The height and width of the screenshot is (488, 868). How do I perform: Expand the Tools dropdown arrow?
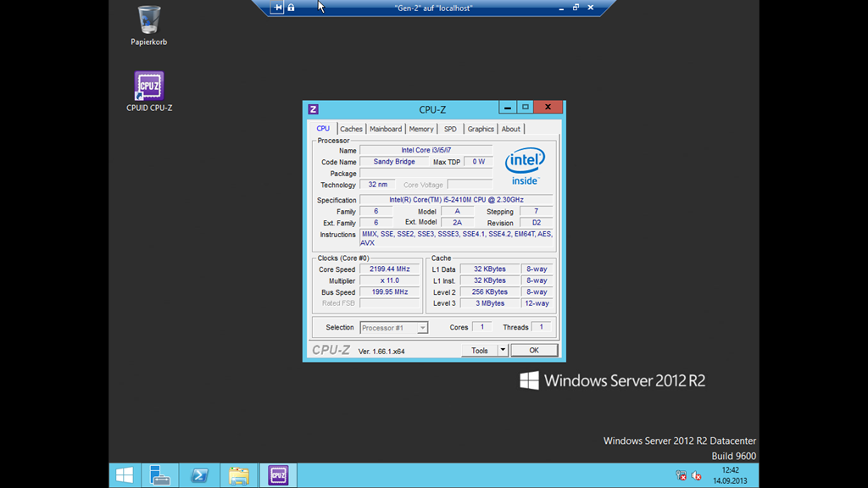pos(503,350)
